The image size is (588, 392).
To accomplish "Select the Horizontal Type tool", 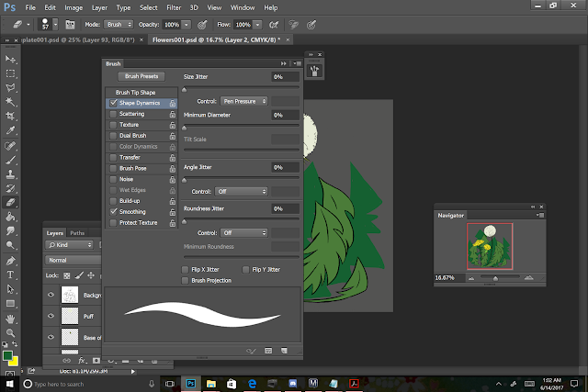I will (x=10, y=274).
